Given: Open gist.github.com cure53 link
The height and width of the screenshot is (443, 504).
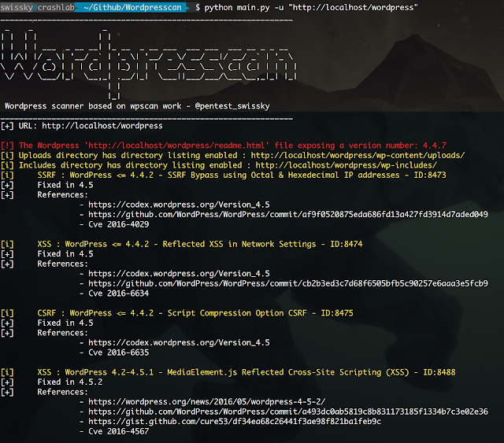Looking at the screenshot, I should (235, 422).
